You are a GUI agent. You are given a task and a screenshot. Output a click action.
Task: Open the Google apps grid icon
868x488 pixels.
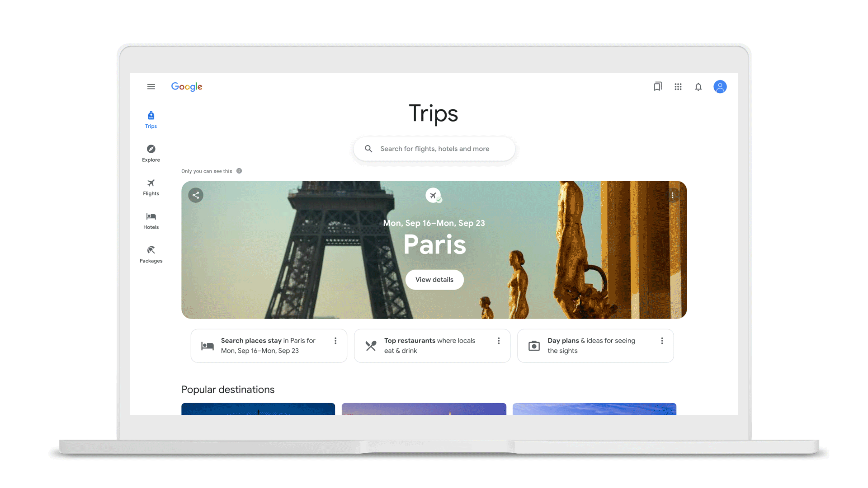coord(678,86)
